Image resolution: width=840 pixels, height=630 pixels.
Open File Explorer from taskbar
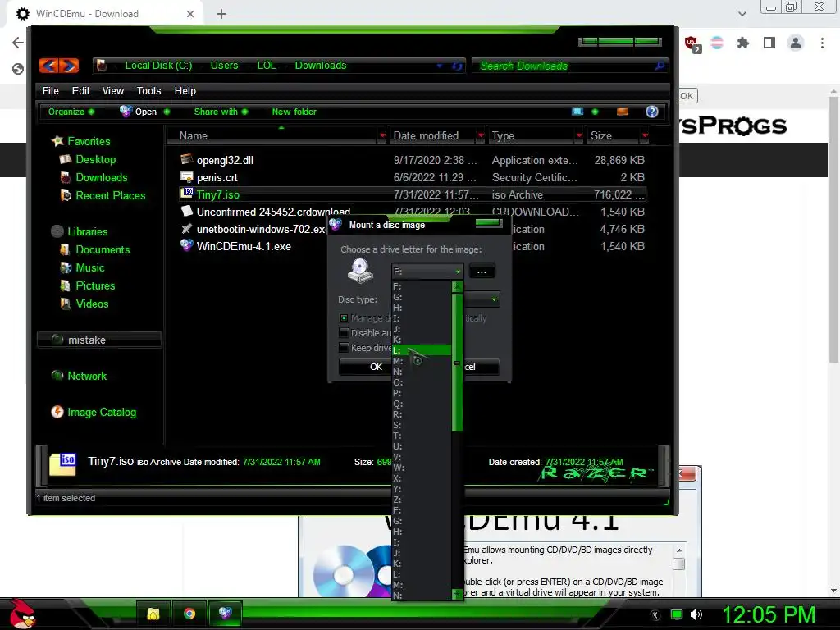tap(153, 614)
